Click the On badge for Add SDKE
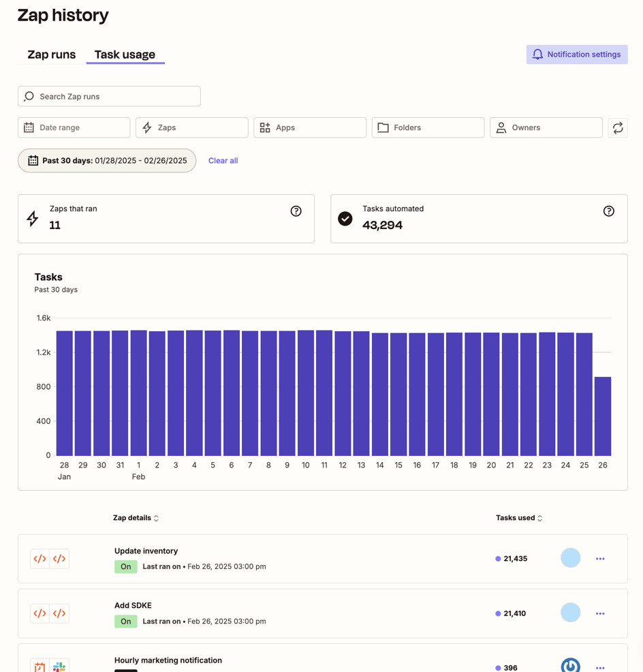Screen dimensions: 643x672 [126, 621]
